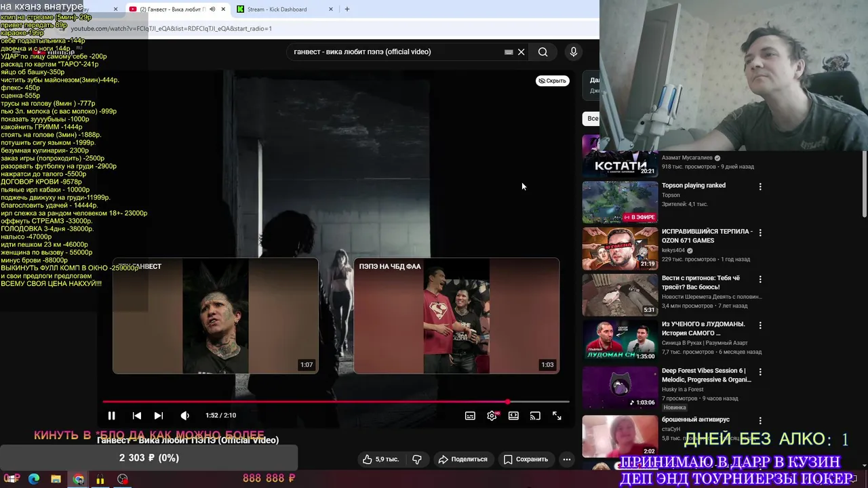Open Deep Forest thumbnail 1:03:06

click(620, 387)
